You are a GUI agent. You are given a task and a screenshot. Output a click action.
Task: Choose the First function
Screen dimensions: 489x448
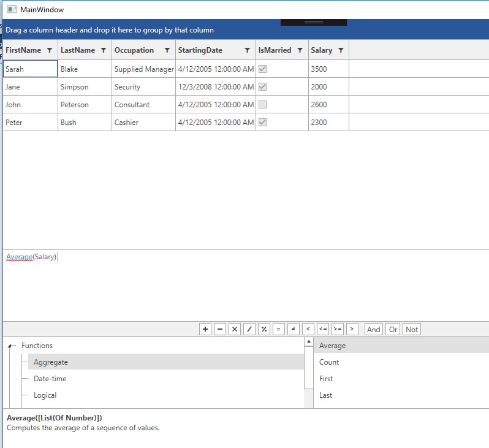click(x=401, y=378)
